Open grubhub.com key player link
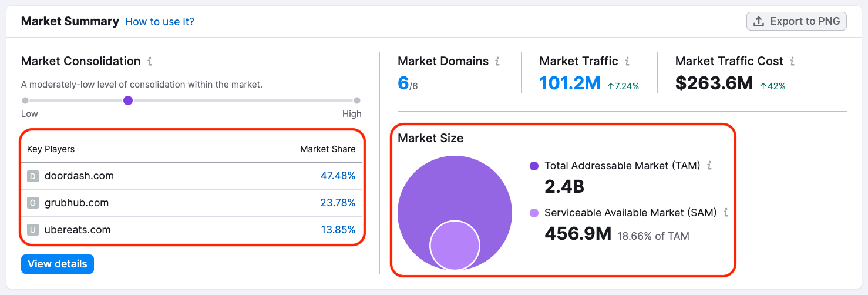This screenshot has height=295, width=868. [76, 203]
